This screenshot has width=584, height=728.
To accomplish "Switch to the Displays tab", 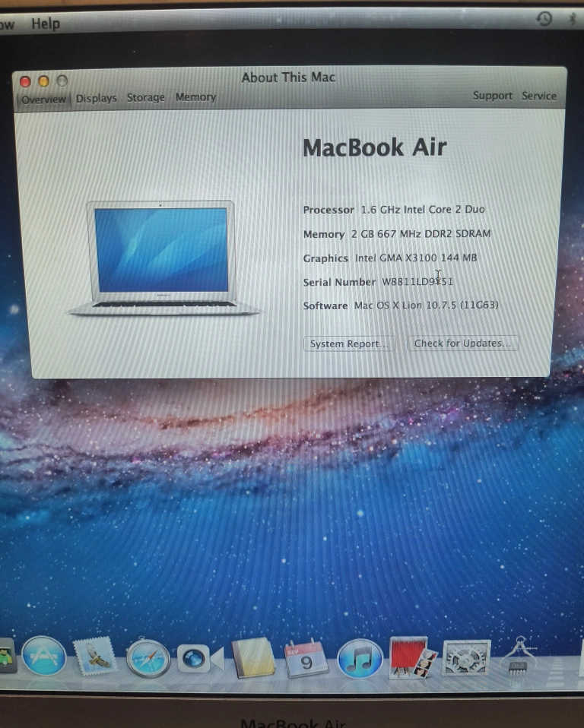I will point(97,98).
